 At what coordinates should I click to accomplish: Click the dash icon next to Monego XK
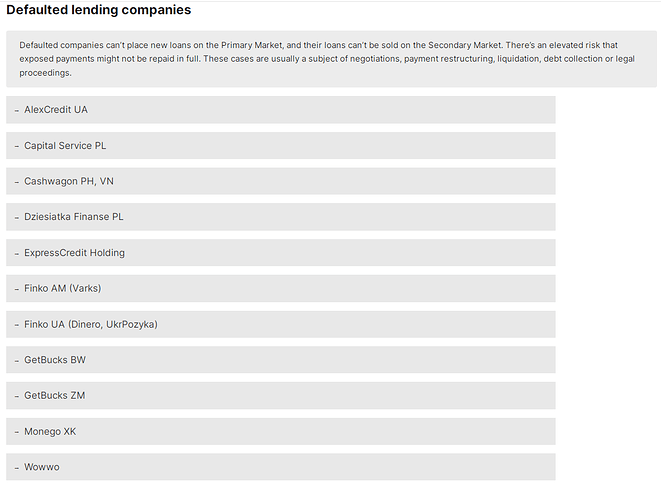click(x=17, y=432)
